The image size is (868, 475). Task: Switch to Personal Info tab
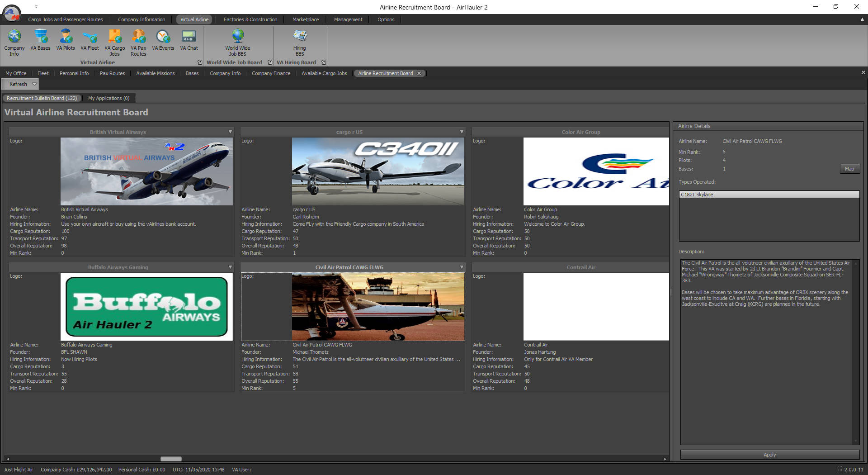click(74, 73)
